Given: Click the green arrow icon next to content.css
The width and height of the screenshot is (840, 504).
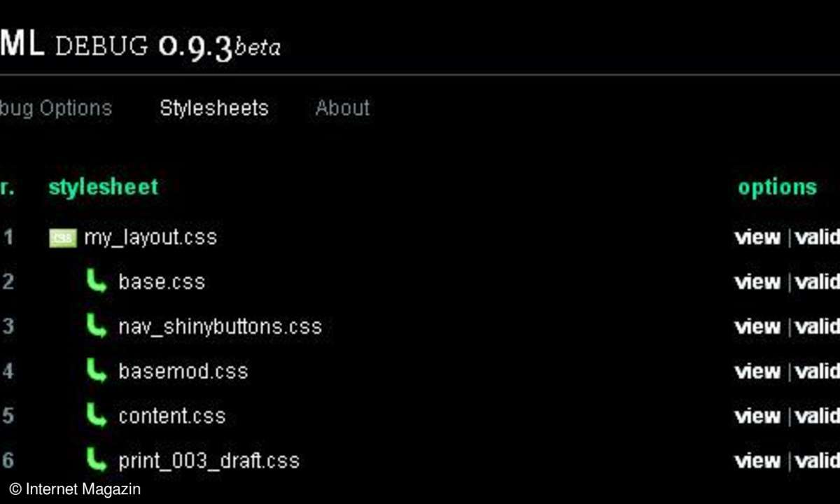Looking at the screenshot, I should pyautogui.click(x=97, y=416).
